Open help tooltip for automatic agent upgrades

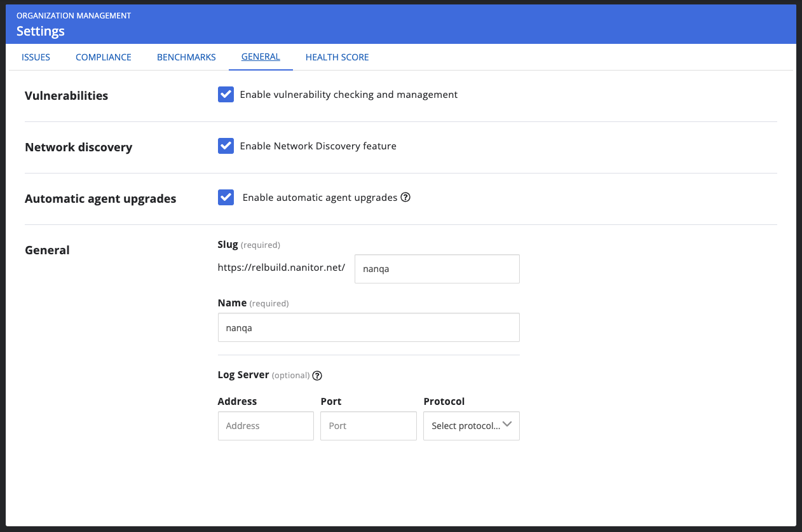point(405,198)
